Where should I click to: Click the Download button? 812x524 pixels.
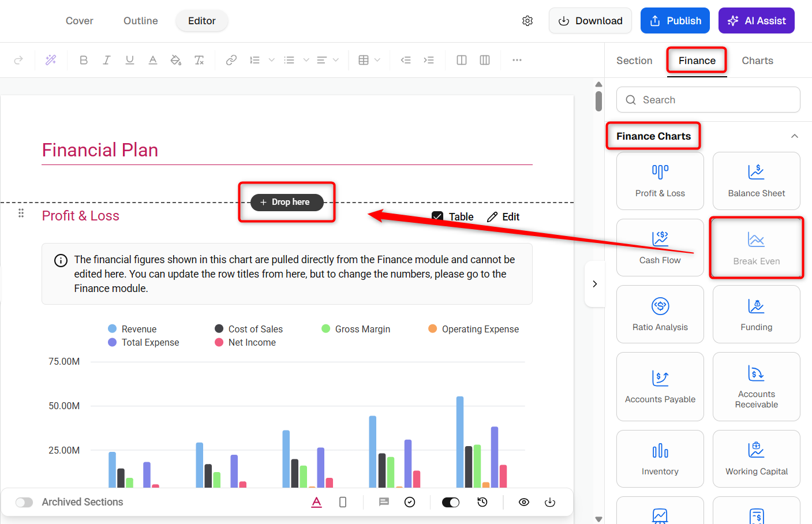point(590,21)
